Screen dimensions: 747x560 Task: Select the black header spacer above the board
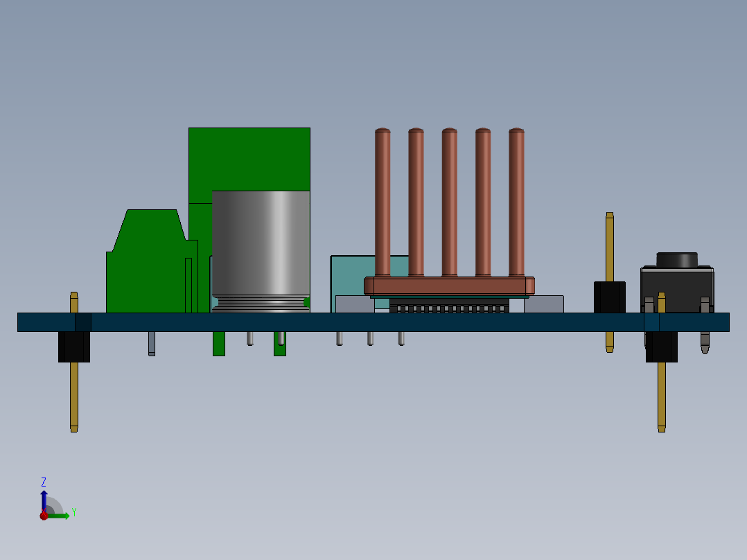point(609,297)
